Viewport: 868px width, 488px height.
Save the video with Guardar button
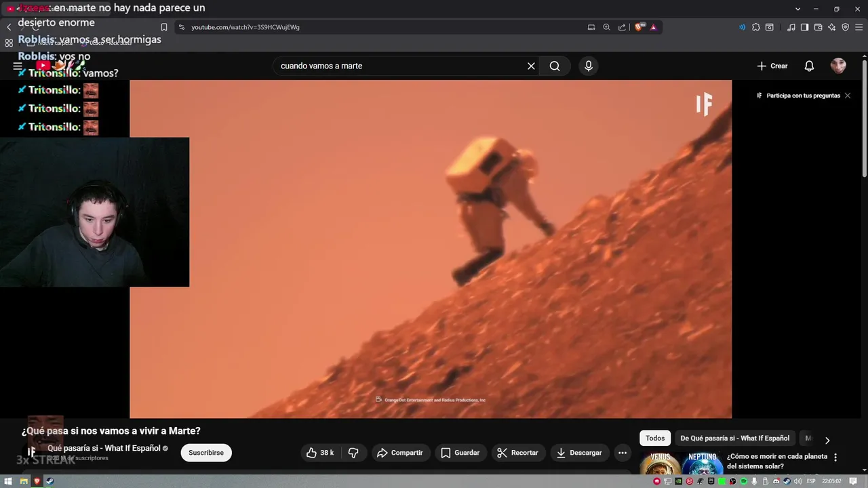point(460,453)
